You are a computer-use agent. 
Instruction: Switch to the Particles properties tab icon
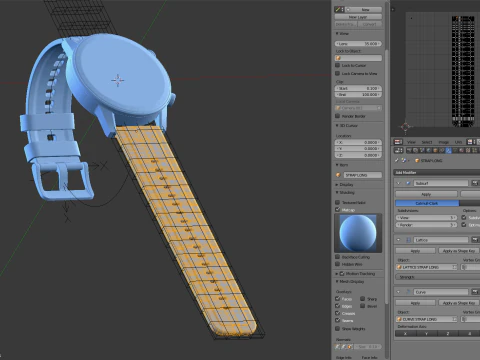tap(475, 151)
